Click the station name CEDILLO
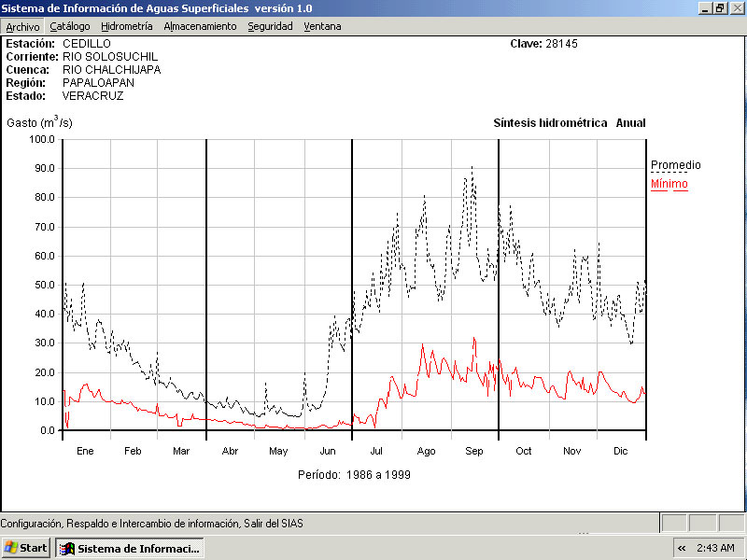The image size is (747, 560). tap(86, 44)
